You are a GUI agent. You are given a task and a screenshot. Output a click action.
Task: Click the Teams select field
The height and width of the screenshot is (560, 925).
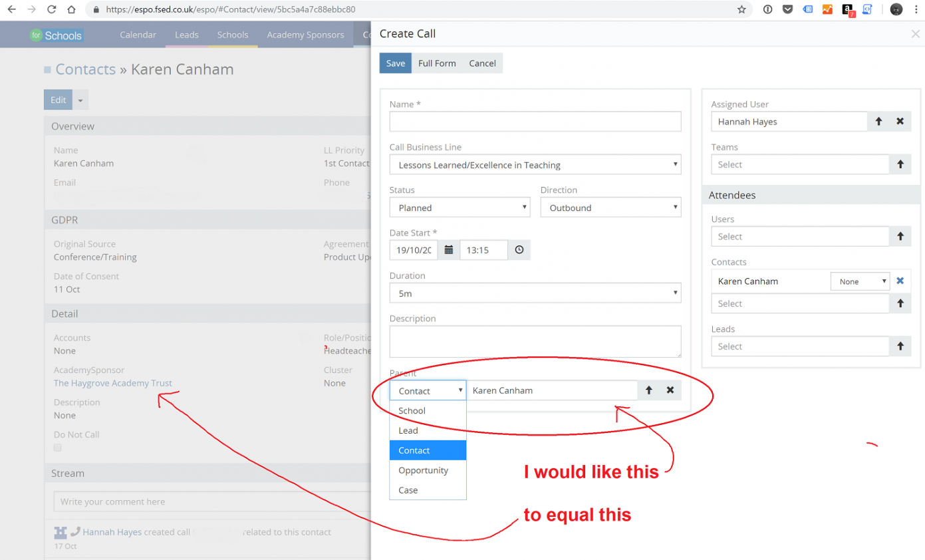[800, 164]
